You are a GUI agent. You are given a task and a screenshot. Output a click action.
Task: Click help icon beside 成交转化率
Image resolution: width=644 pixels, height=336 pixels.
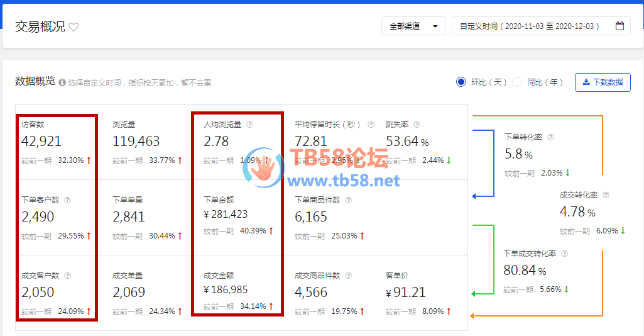(606, 196)
